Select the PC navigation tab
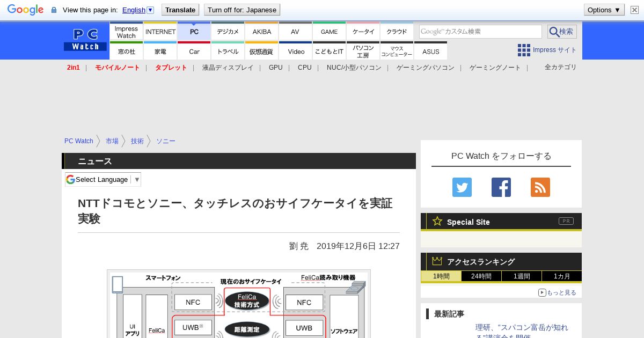Viewport: 644px width, 338px height. (x=194, y=32)
